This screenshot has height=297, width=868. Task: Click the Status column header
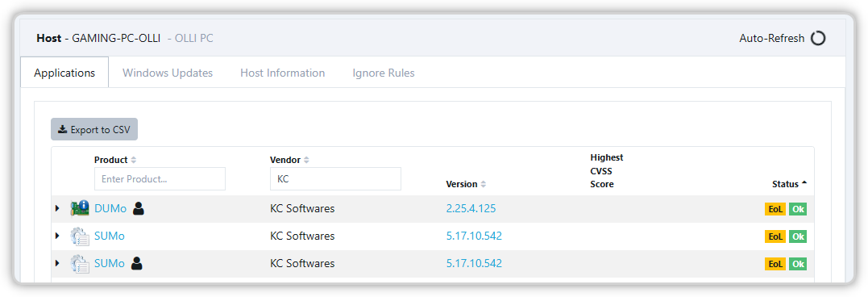[786, 184]
